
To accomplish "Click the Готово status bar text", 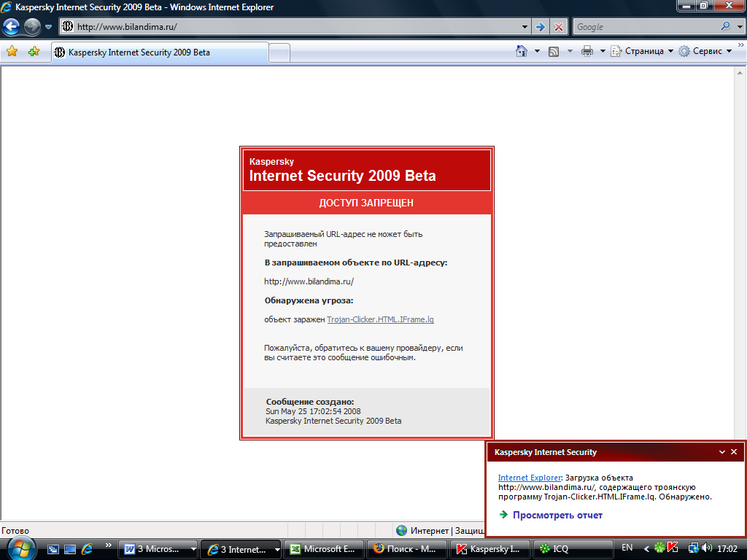I will (15, 531).
